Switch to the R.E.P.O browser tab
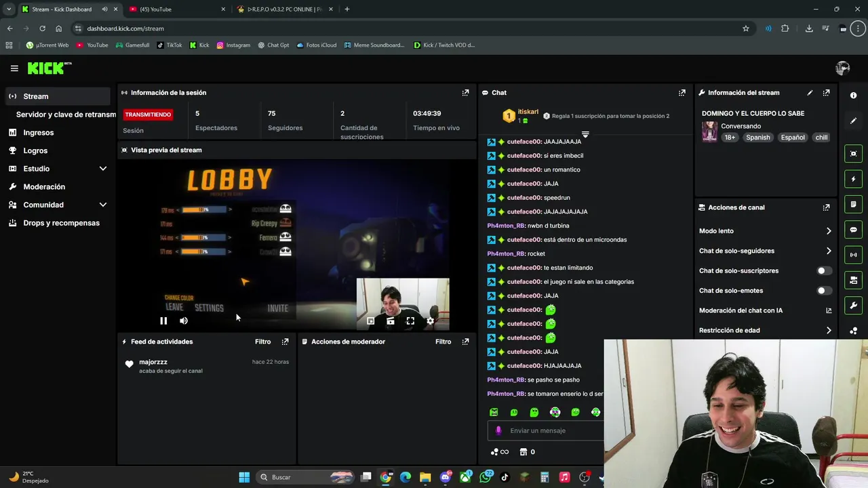 (x=285, y=9)
